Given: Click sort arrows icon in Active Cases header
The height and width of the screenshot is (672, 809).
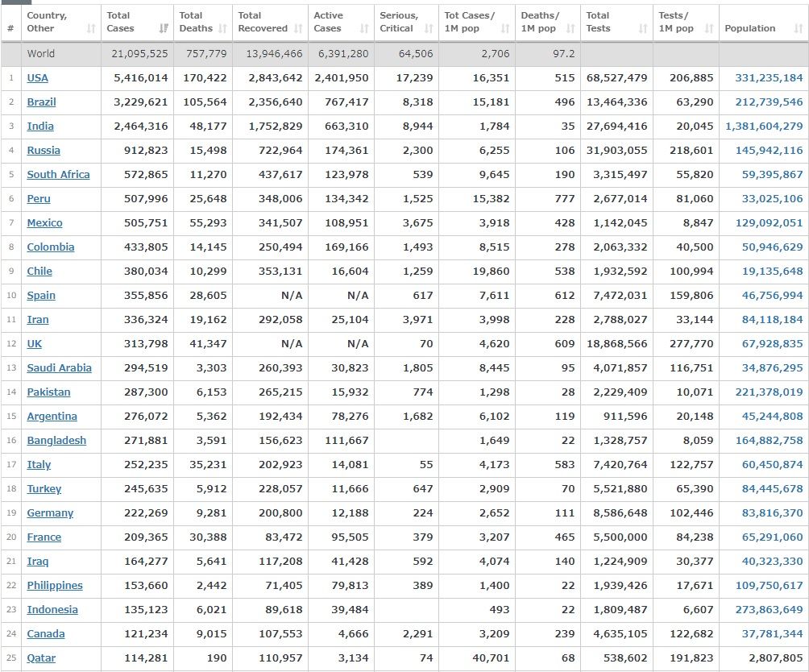Looking at the screenshot, I should point(364,29).
